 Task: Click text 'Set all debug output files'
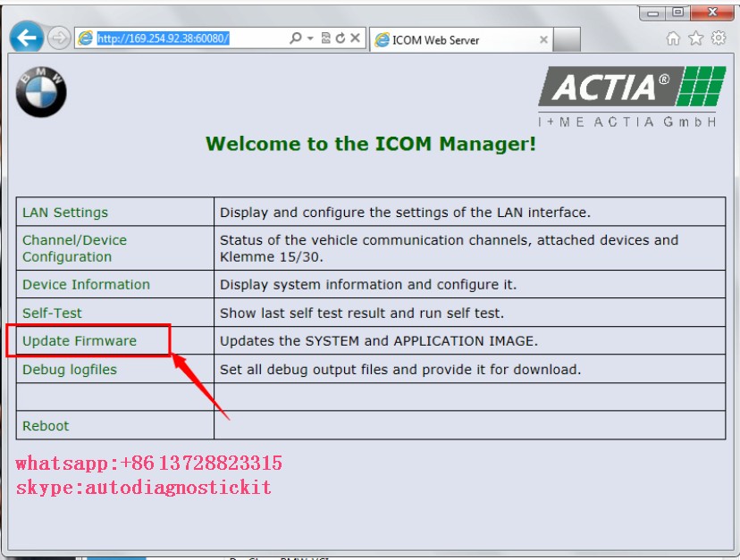pos(304,370)
